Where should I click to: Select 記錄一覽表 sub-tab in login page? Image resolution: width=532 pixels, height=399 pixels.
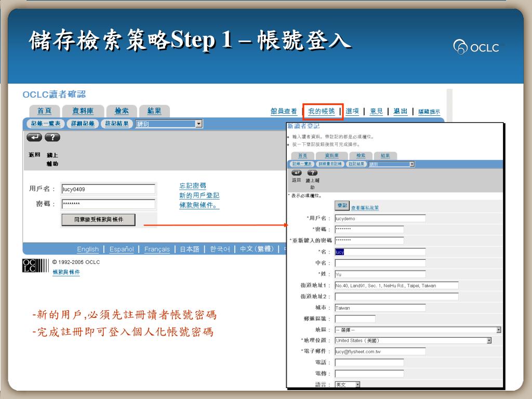tap(46, 124)
